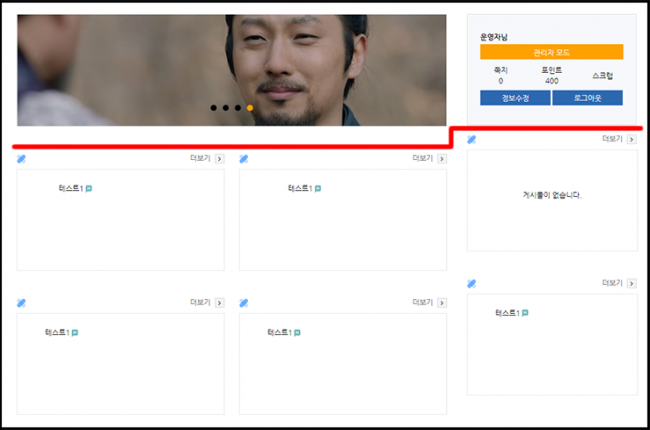
Task: Click arrow button above the 게시물이 없습니다 widget
Action: pyautogui.click(x=631, y=139)
